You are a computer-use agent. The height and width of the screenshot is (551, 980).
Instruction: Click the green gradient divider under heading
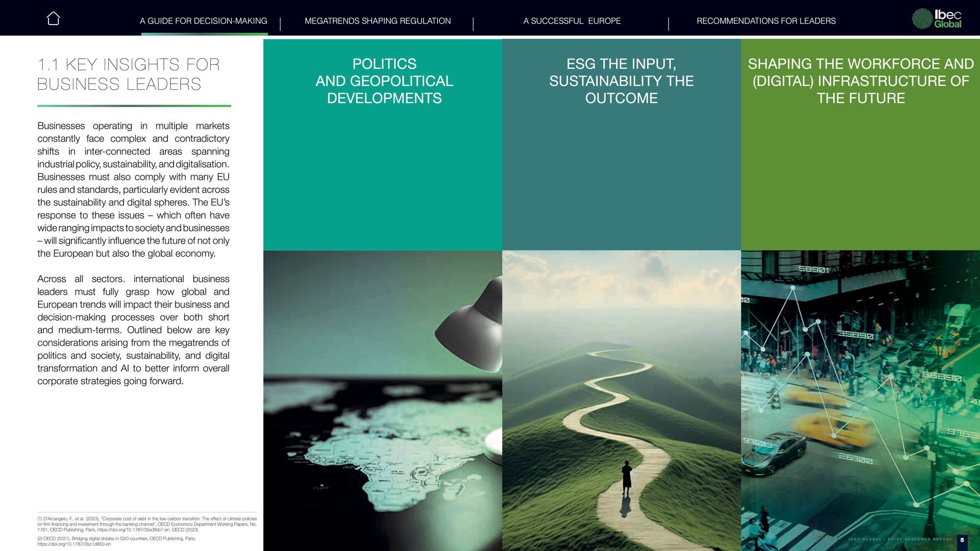(134, 106)
